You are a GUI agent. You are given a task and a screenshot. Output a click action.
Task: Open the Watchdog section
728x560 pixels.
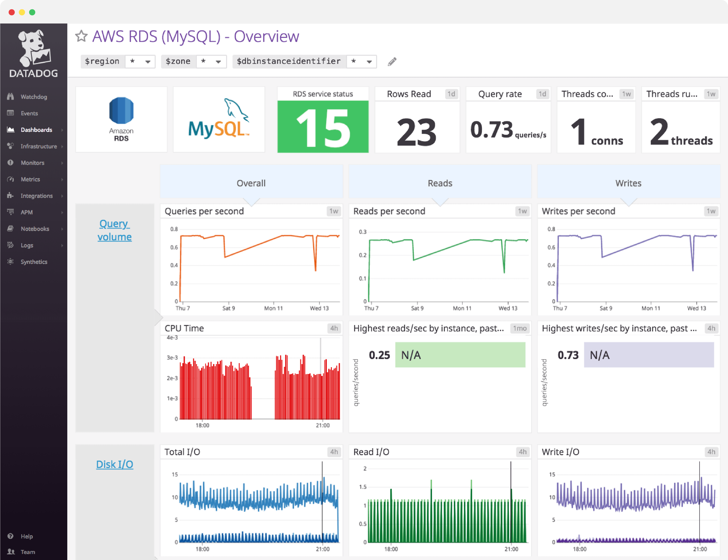pyautogui.click(x=34, y=97)
